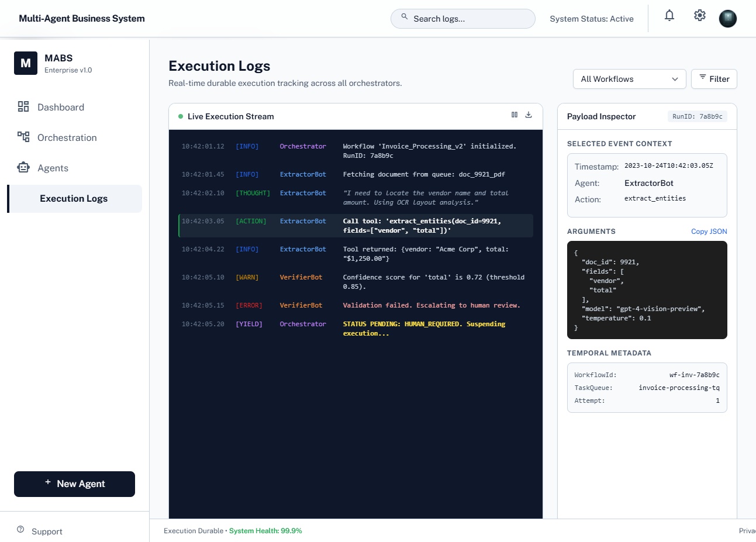Click the 'Multi-Agent Business System' title

[x=82, y=18]
